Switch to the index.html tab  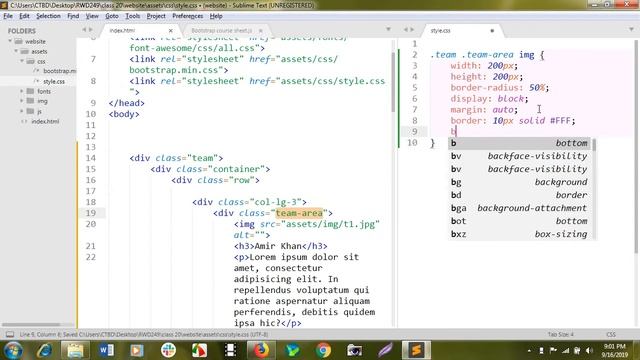(139, 31)
